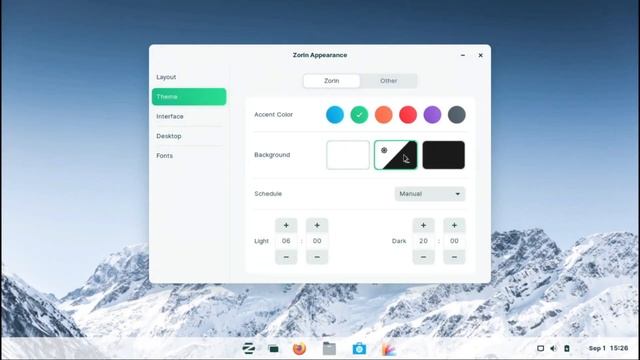Open the Zorin menu in taskbar
Viewport: 640px width, 360px height.
[249, 349]
